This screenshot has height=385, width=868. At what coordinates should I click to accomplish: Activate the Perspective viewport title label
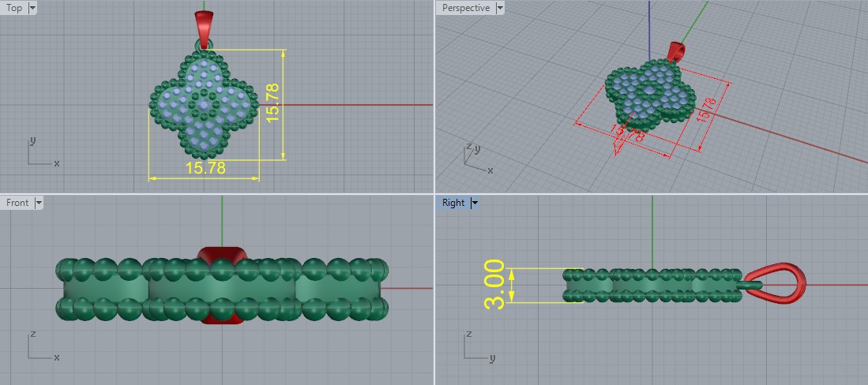[465, 8]
